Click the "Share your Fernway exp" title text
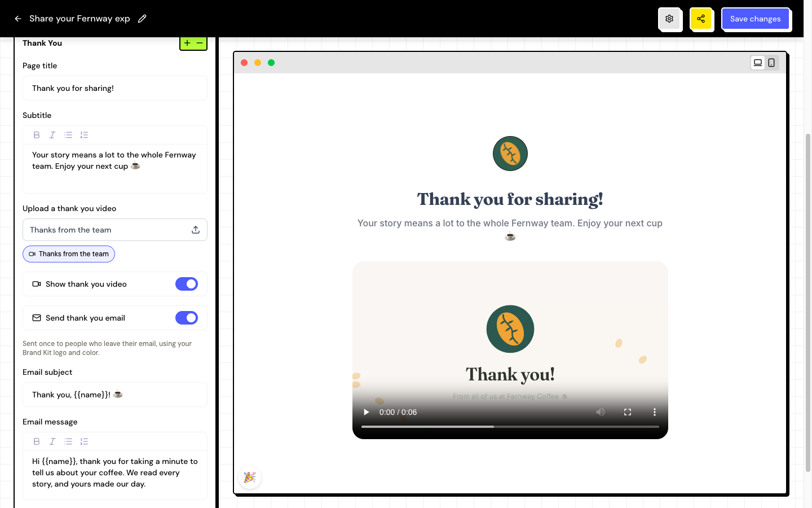Viewport: 812px width, 508px height. coord(80,19)
